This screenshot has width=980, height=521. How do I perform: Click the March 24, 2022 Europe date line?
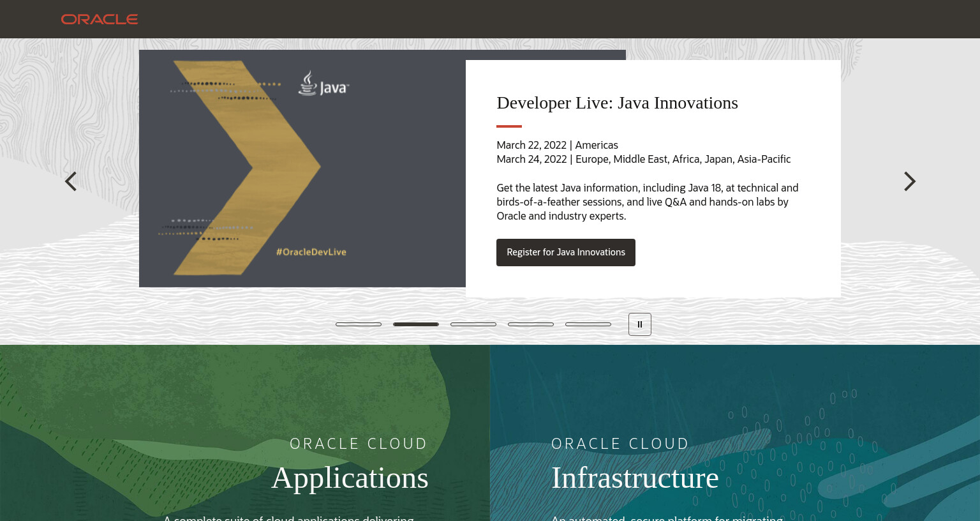coord(643,159)
